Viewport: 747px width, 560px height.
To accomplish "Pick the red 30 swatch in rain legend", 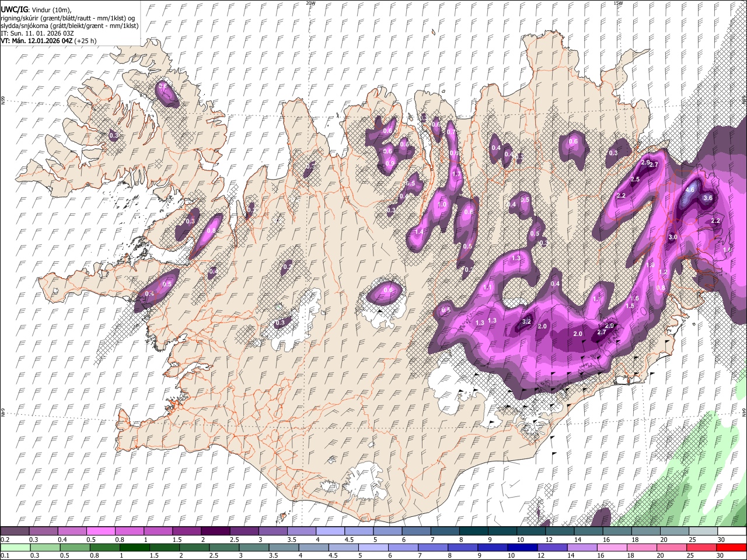I will pyautogui.click(x=732, y=547).
